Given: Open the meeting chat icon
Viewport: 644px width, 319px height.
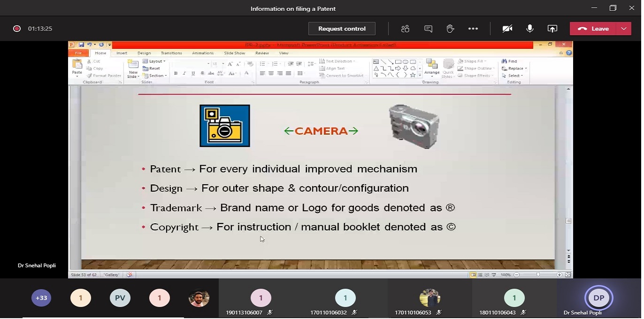Looking at the screenshot, I should tap(428, 29).
